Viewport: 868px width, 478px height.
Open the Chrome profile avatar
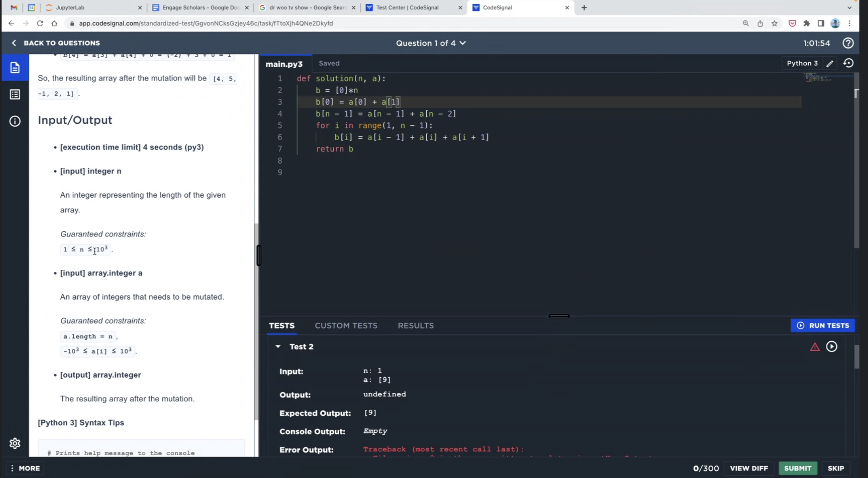835,23
